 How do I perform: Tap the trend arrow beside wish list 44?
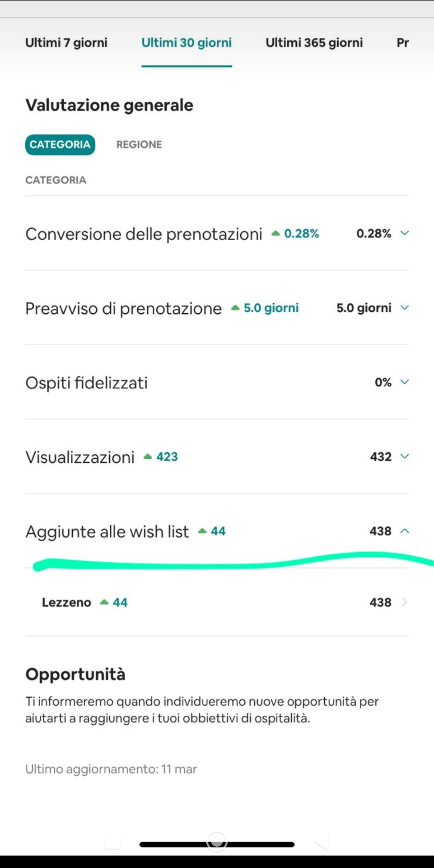202,531
